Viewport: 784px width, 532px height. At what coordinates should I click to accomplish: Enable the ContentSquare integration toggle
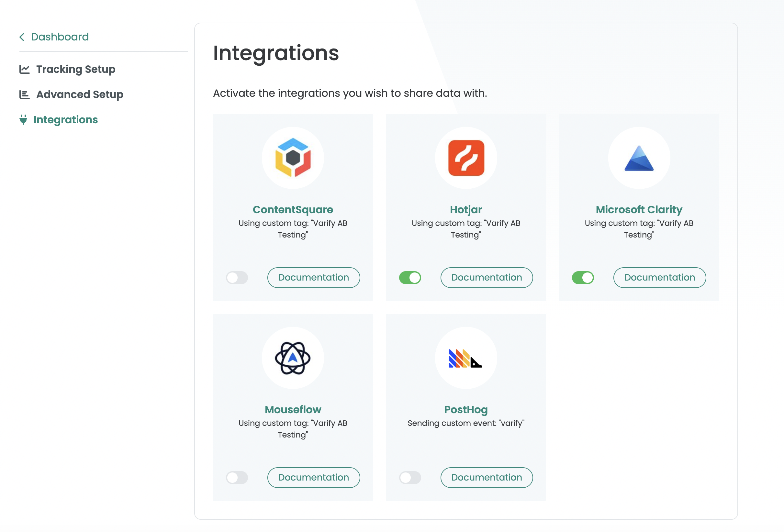pos(237,278)
